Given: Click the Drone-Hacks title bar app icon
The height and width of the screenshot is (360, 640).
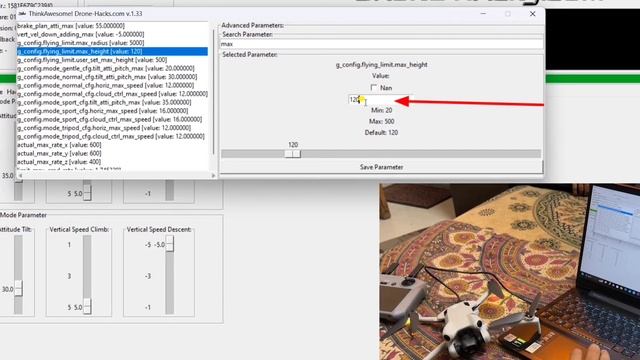Looking at the screenshot, I should pos(22,13).
